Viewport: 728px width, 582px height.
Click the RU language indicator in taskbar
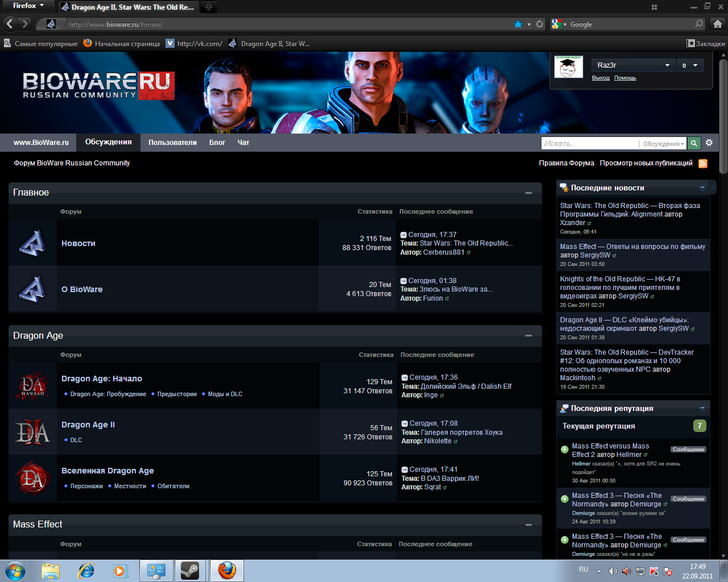(584, 569)
